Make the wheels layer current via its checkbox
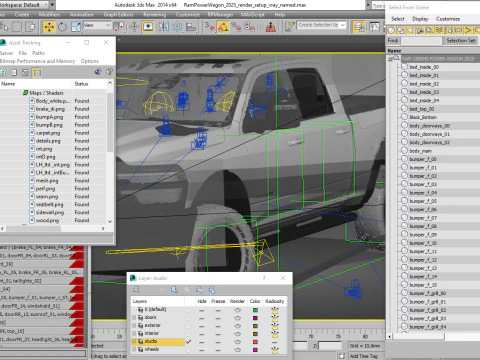The image size is (480, 360). [188, 350]
